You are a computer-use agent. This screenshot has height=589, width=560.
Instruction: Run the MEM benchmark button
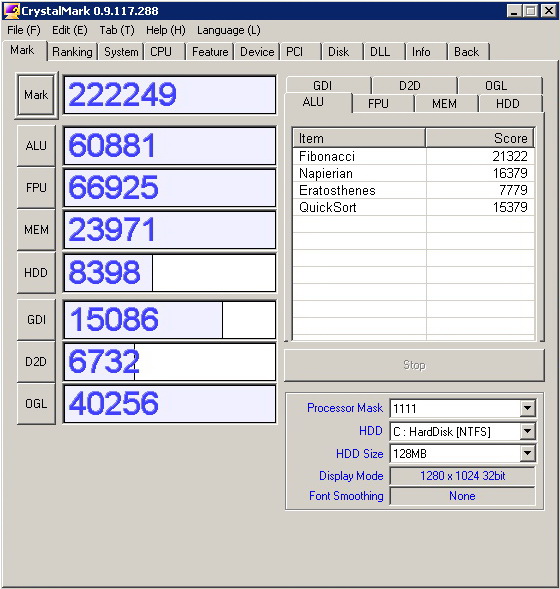pos(36,230)
